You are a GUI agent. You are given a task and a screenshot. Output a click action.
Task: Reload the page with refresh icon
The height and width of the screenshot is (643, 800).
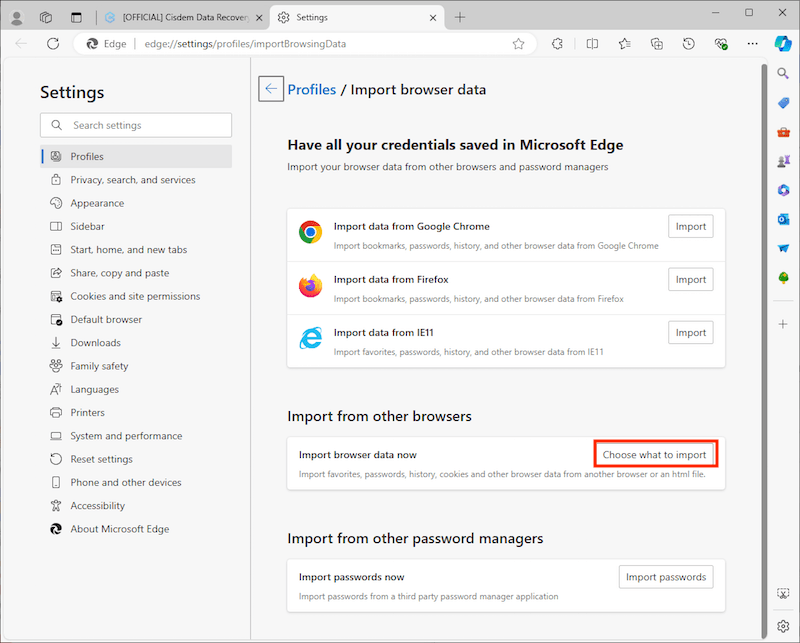53,44
